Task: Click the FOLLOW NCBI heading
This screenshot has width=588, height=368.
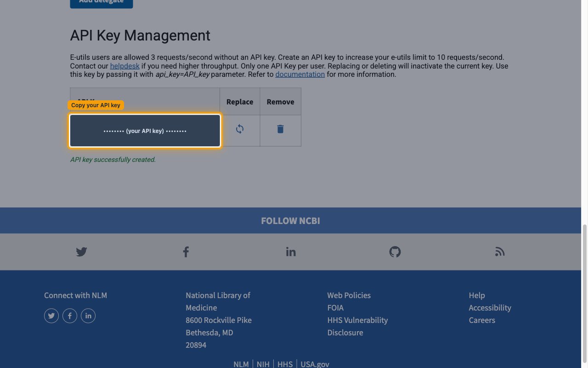Action: tap(290, 221)
